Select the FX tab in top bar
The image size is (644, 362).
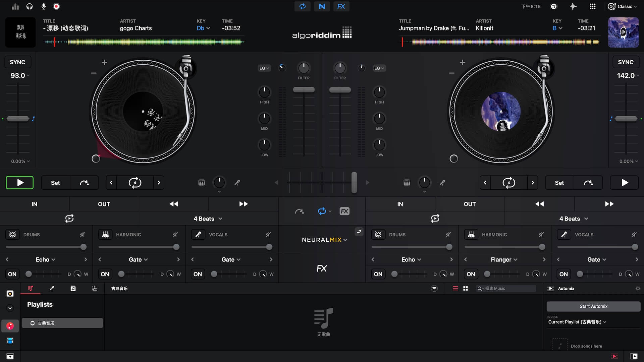pos(341,6)
